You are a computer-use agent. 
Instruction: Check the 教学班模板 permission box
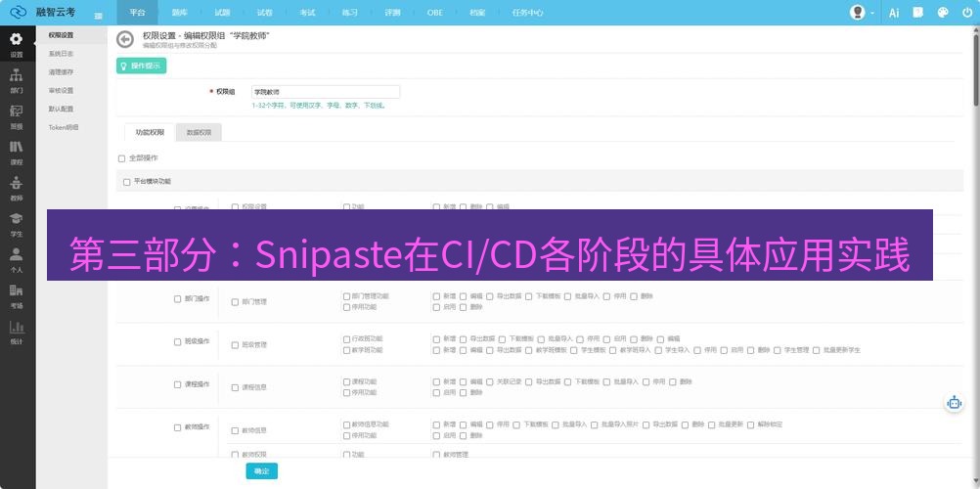(529, 350)
